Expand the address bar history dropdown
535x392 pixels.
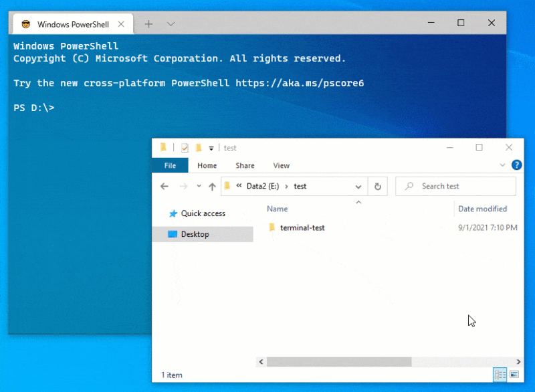pos(358,187)
